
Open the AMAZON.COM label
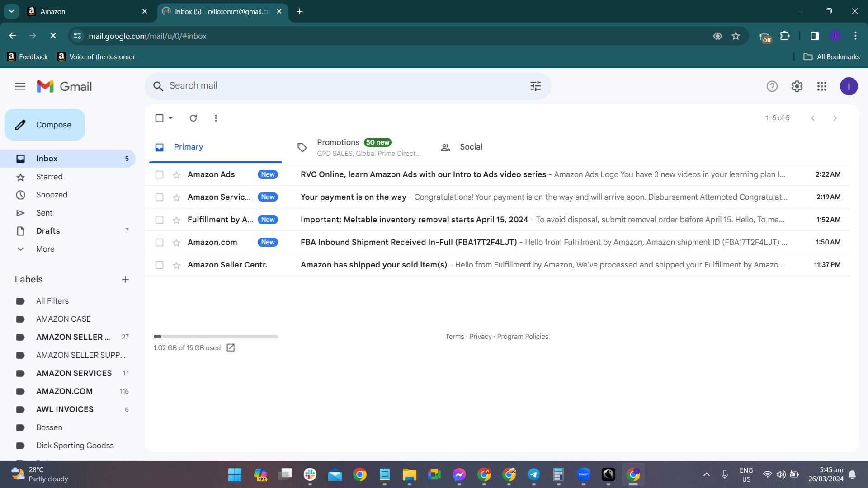(64, 391)
